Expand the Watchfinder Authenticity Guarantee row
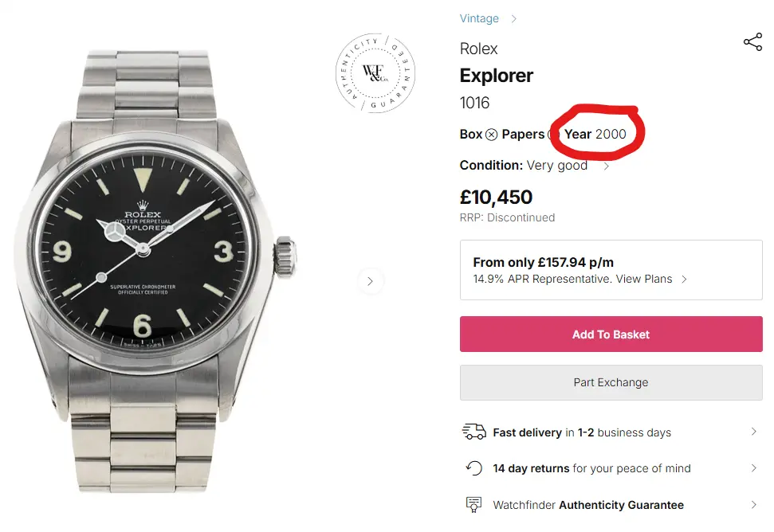Screen dimensions: 774x532 click(754, 505)
